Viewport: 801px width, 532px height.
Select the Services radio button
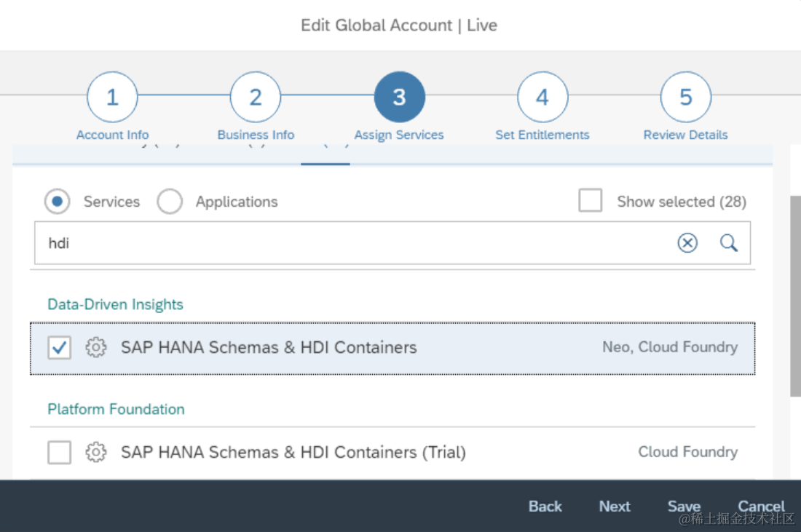[x=58, y=202]
